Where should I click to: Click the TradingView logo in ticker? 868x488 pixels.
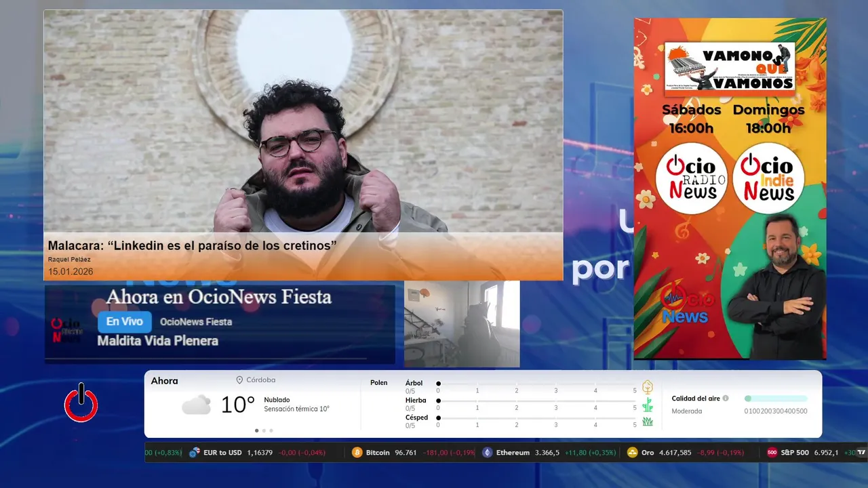click(x=861, y=452)
